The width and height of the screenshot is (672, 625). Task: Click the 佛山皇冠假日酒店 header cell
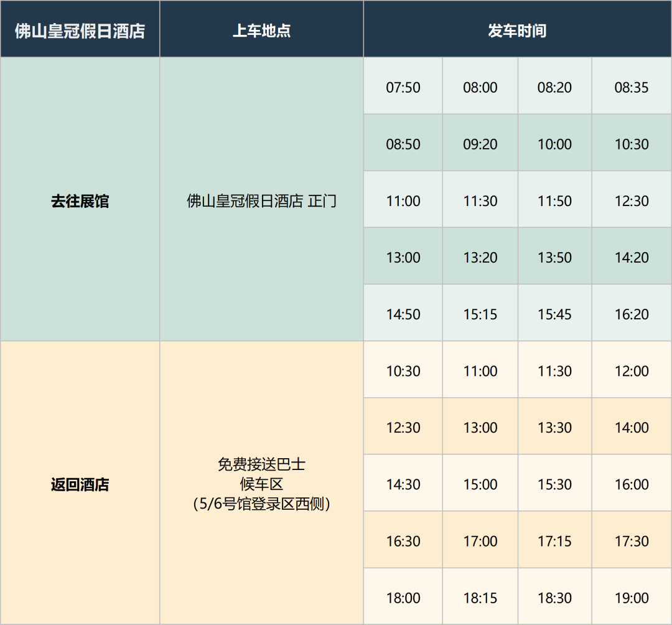point(80,29)
